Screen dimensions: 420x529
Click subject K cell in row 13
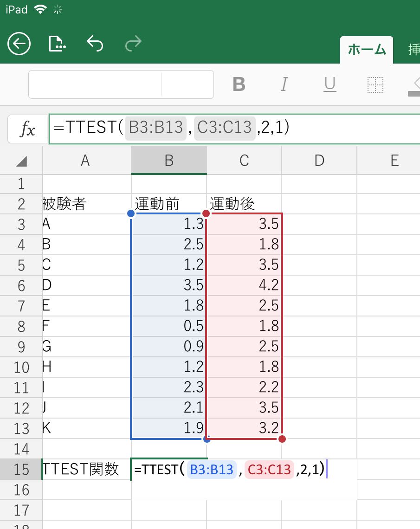pyautogui.click(x=87, y=428)
